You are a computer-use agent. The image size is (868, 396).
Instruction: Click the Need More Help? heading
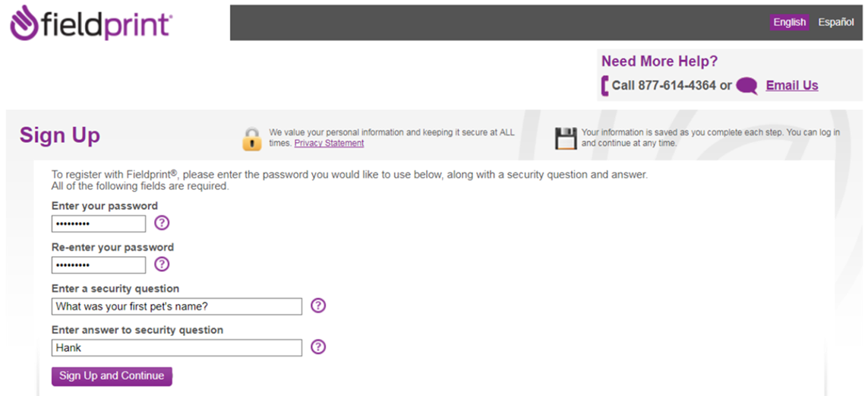[x=659, y=62]
